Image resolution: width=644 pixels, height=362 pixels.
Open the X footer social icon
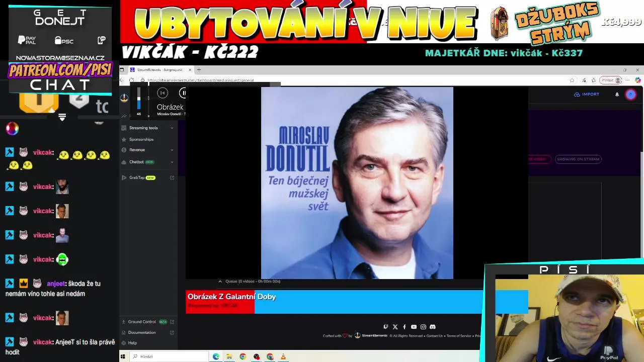(x=395, y=327)
